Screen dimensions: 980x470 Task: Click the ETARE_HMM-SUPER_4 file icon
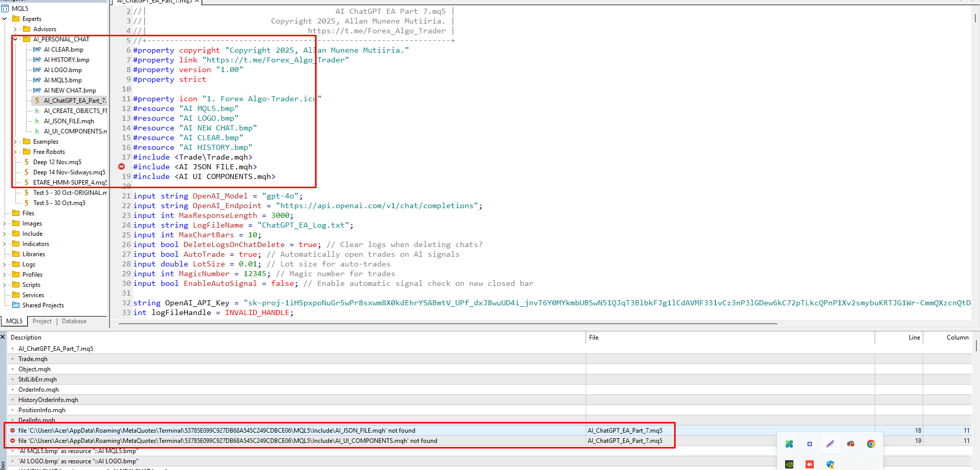[27, 182]
